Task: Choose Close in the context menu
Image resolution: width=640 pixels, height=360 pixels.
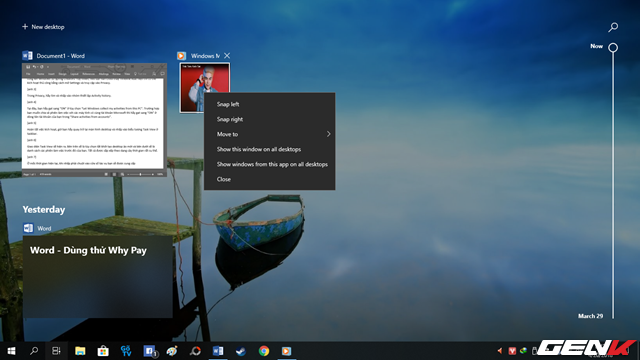Action: click(270, 179)
